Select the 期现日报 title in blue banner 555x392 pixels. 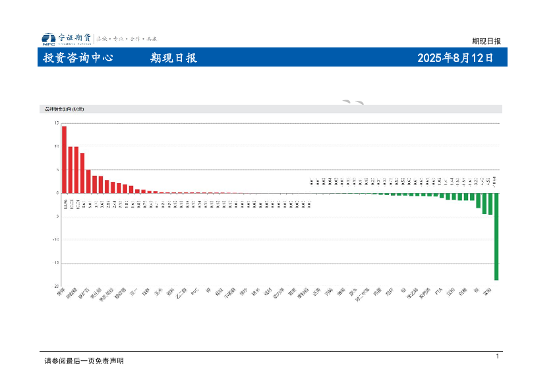(173, 58)
